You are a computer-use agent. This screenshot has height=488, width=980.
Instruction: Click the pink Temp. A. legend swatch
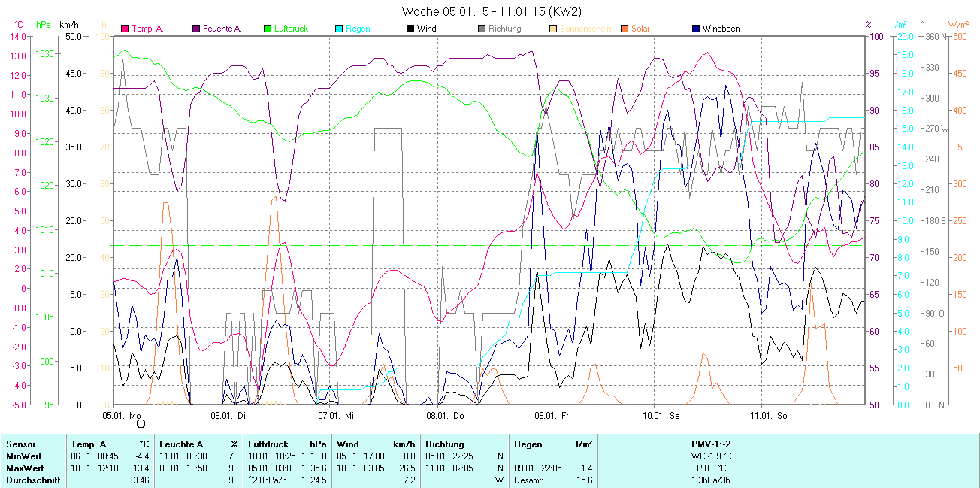coord(125,29)
